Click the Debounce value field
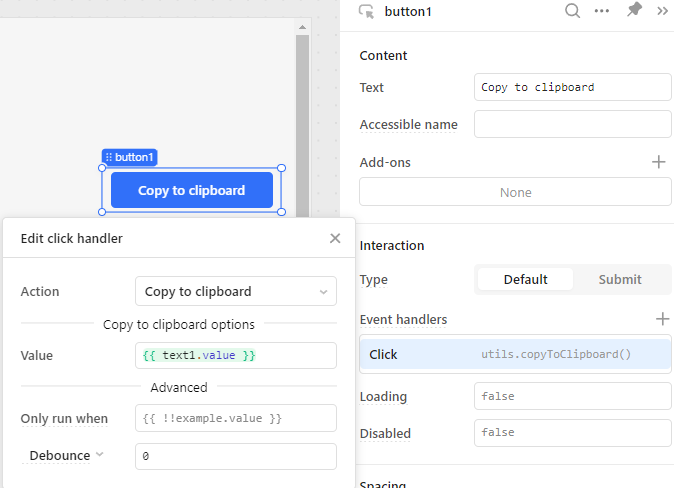 coord(236,456)
